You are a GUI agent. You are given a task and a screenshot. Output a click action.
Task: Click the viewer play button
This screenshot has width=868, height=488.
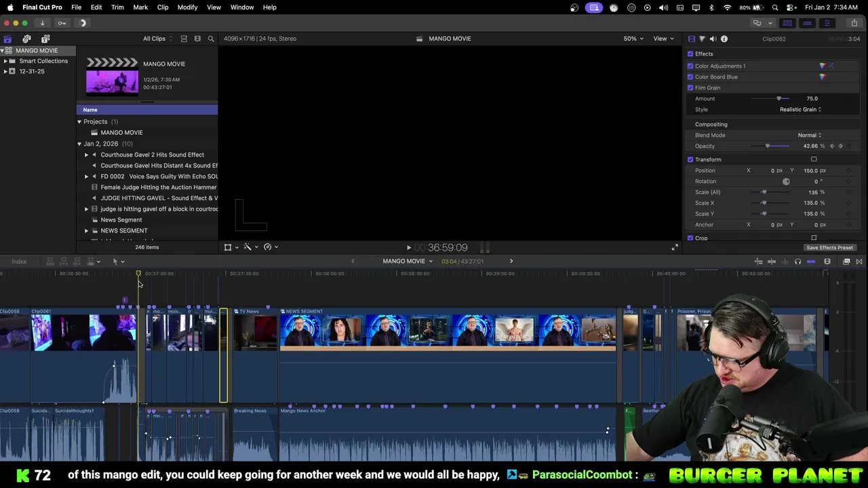408,247
